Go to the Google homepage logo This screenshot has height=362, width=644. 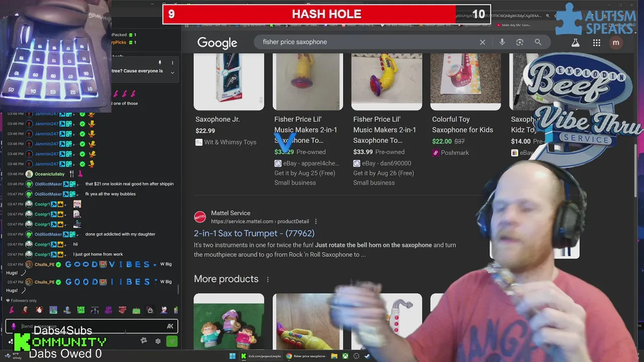pos(217,43)
